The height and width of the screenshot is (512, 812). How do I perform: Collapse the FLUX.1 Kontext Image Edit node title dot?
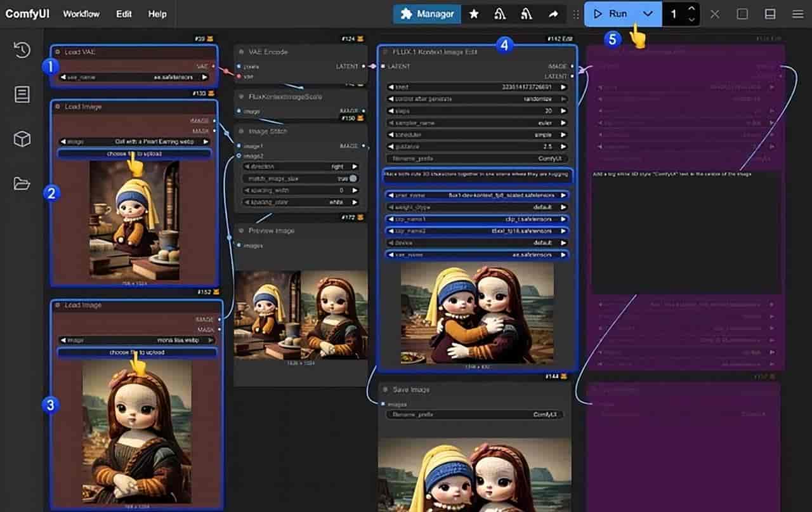386,52
